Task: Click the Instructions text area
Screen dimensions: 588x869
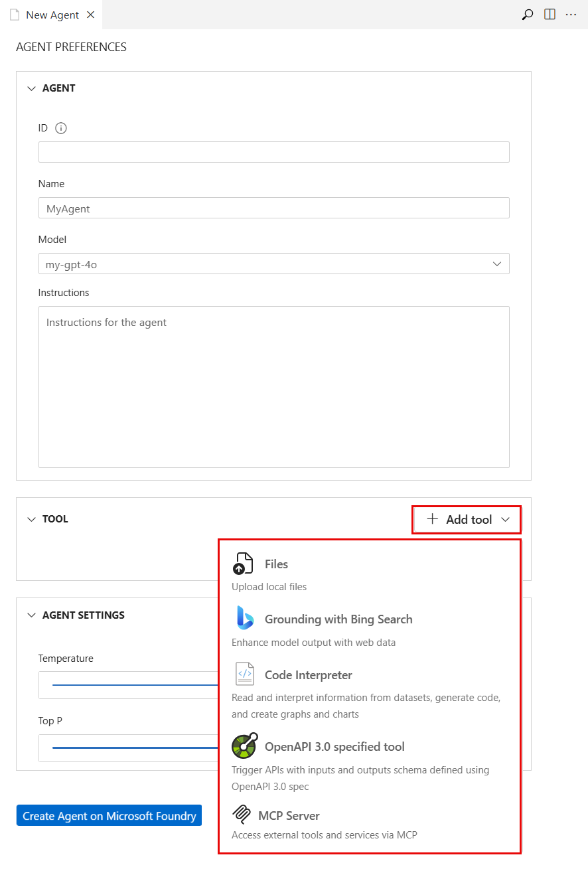Action: pyautogui.click(x=273, y=386)
